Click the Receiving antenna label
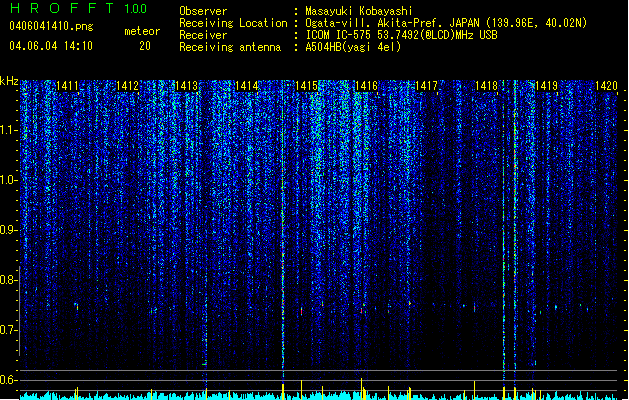629x400 pixels. (230, 47)
